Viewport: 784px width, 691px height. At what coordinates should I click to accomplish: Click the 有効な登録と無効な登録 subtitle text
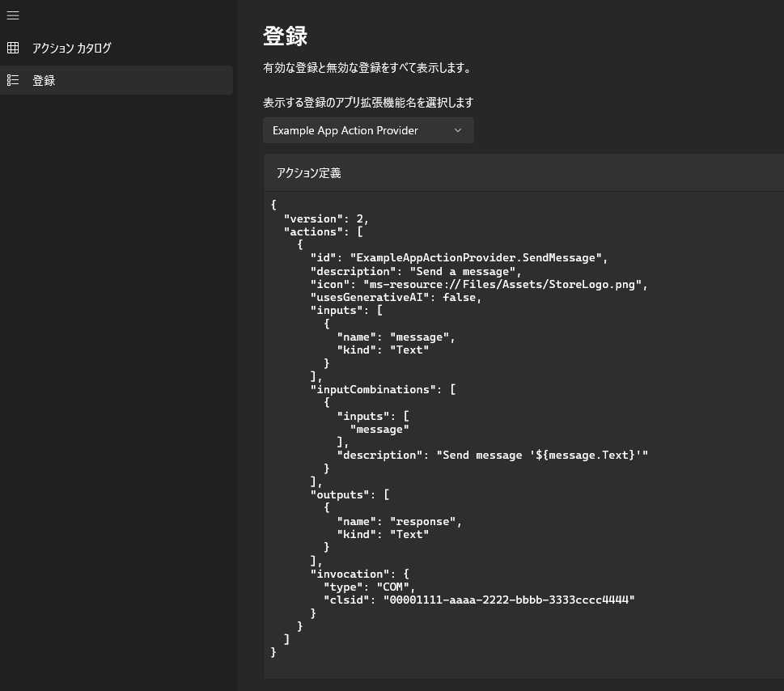pos(367,68)
